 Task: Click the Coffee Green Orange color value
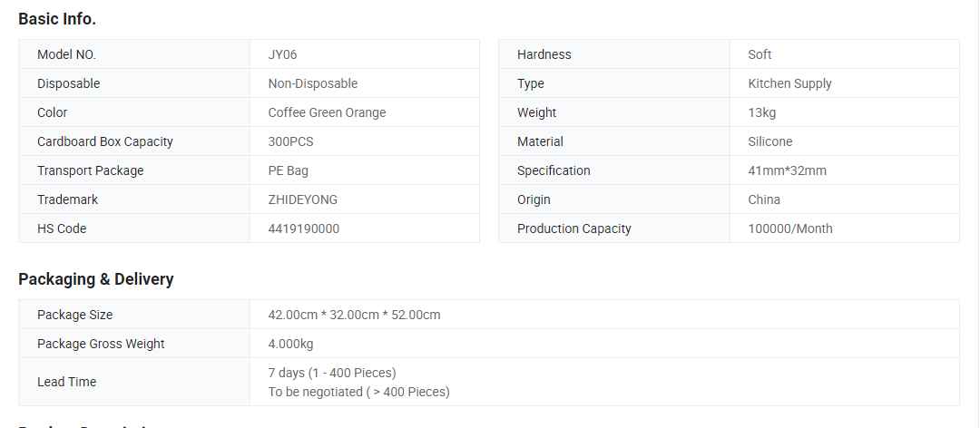[327, 112]
